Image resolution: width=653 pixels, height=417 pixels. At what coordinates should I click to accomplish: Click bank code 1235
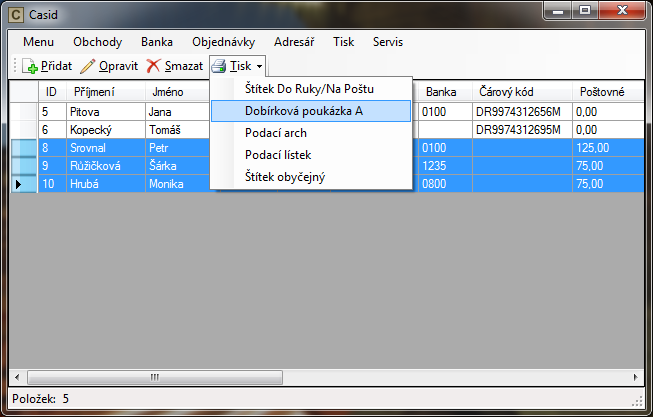[x=445, y=166]
